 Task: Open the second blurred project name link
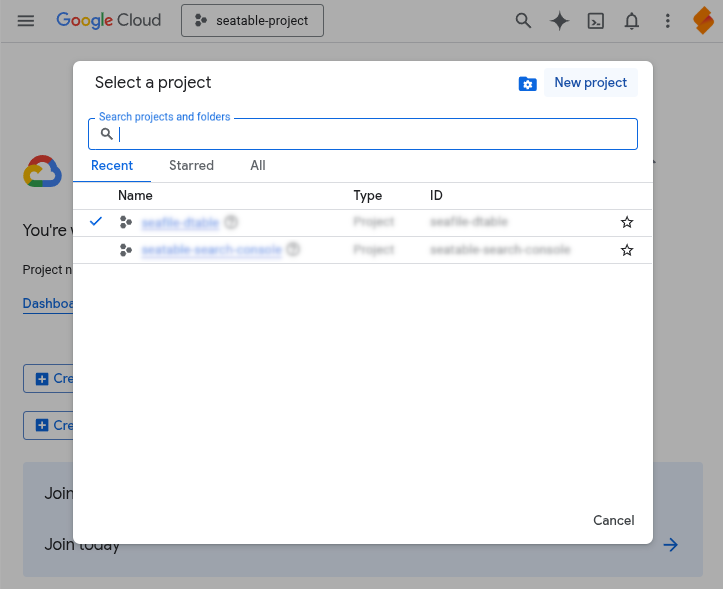pos(211,250)
